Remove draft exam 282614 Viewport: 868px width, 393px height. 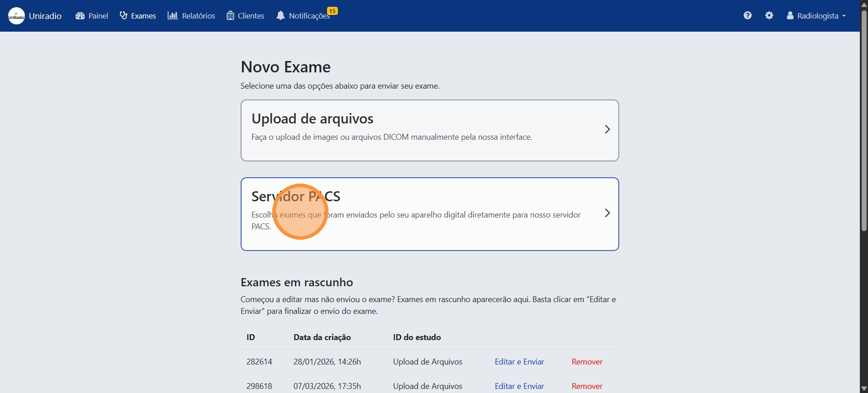tap(587, 362)
